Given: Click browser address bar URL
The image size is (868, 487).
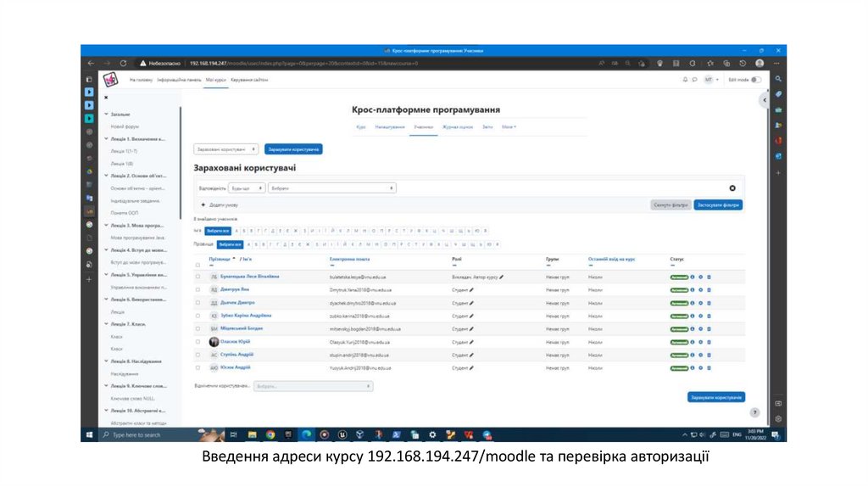Looking at the screenshot, I should (x=304, y=63).
